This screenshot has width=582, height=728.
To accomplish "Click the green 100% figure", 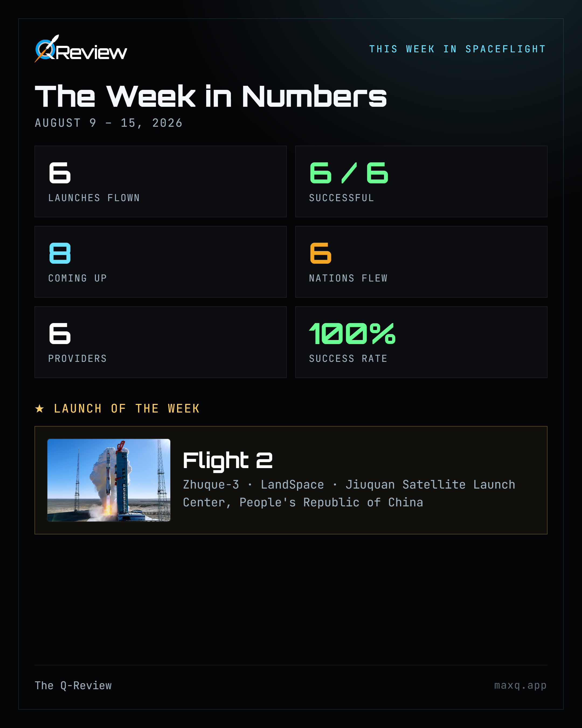I will coord(352,333).
